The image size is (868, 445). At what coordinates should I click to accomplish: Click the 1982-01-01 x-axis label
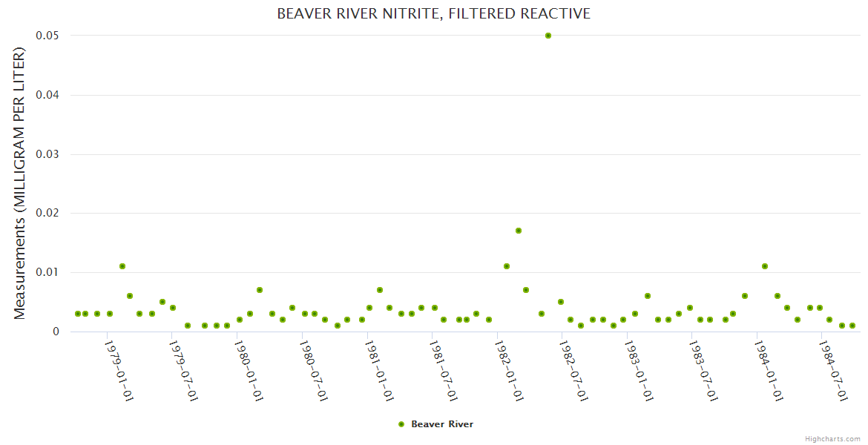click(x=508, y=371)
